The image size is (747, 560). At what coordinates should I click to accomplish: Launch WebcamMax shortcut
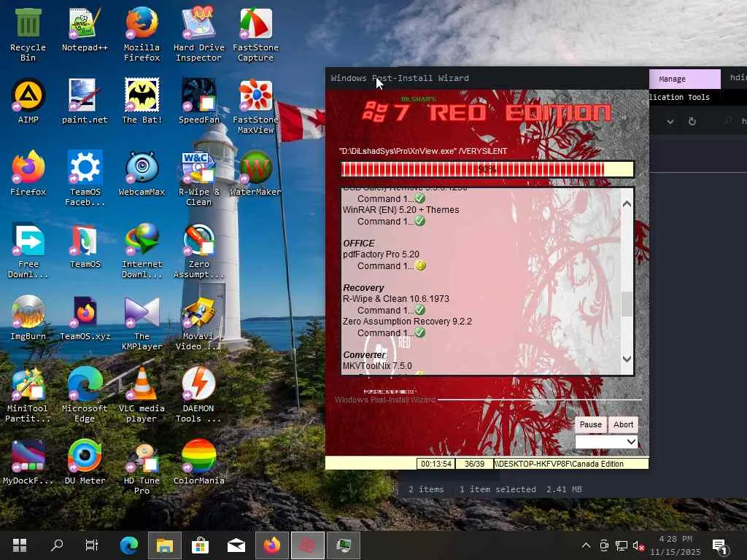coord(142,174)
